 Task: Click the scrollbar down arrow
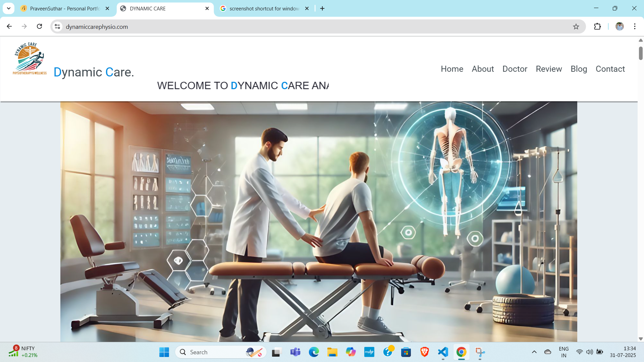641,339
